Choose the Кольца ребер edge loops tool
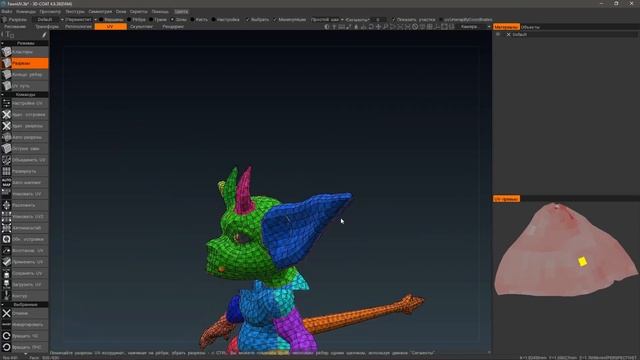The width and height of the screenshot is (640, 360). pos(24,75)
